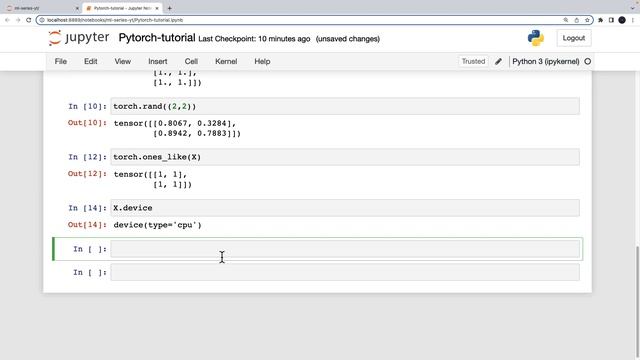The width and height of the screenshot is (640, 360).
Task: Click the browser back arrow
Action: tap(7, 20)
